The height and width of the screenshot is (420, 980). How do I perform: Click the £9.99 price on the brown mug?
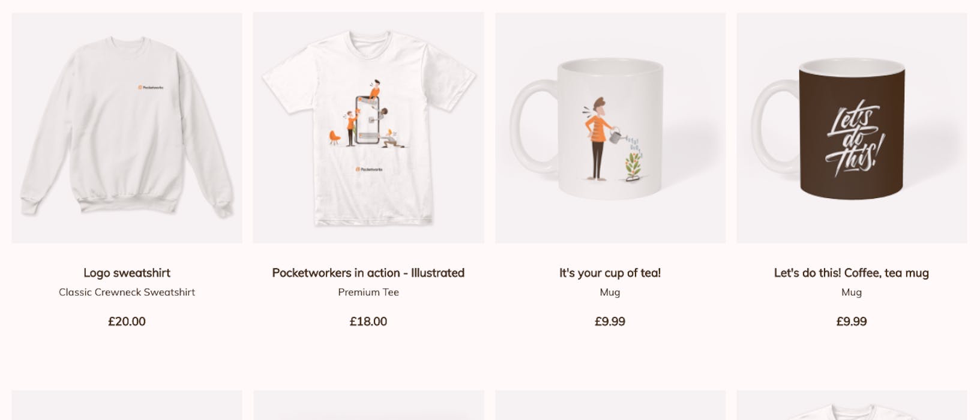click(852, 322)
